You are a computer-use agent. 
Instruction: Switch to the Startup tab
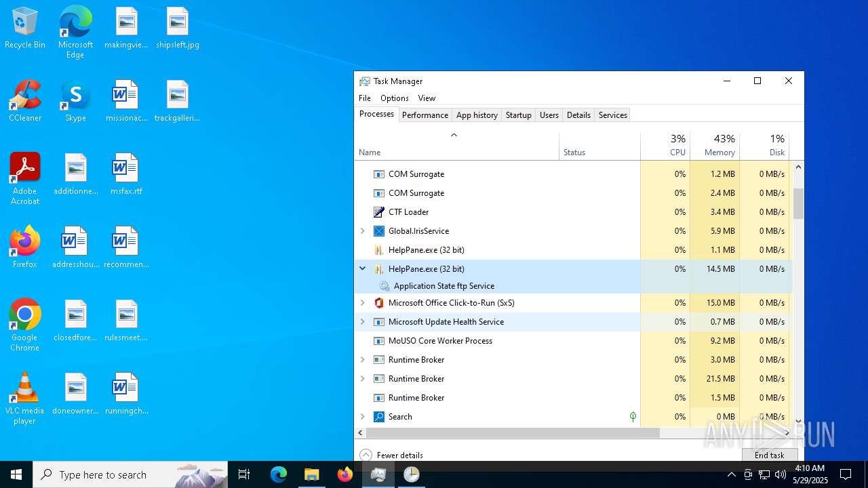519,115
